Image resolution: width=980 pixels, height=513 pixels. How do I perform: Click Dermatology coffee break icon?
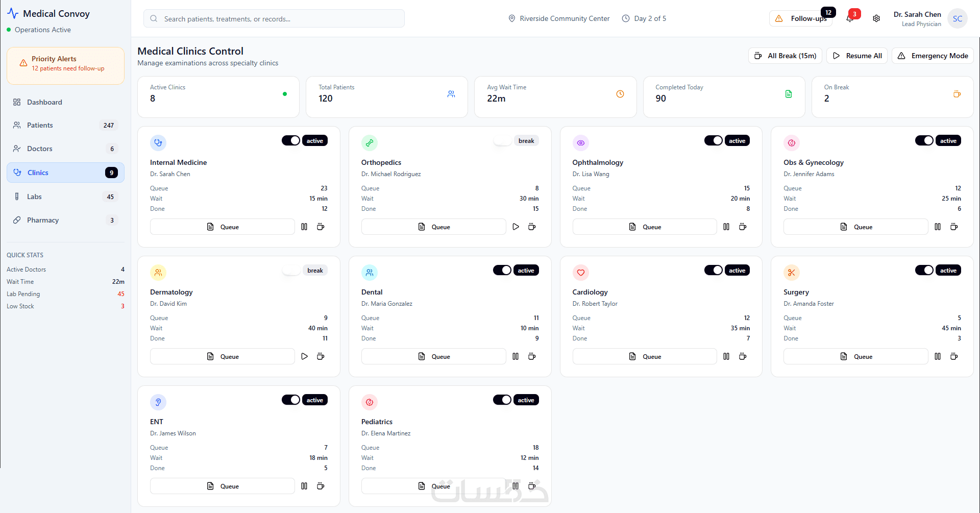[x=321, y=356]
